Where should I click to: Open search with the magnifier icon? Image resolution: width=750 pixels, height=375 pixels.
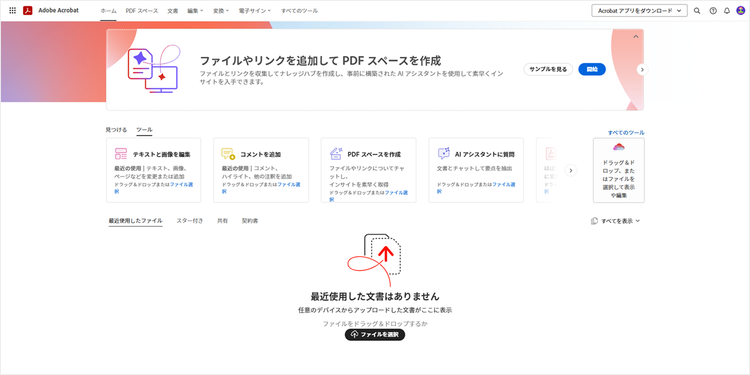pos(697,11)
